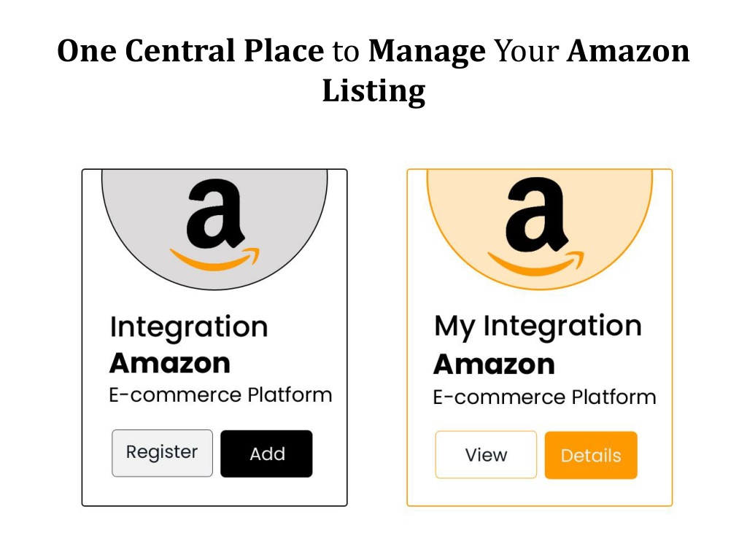Viewport: 747px width, 560px height.
Task: Click bold "Amazon" text under Integration
Action: pos(170,363)
